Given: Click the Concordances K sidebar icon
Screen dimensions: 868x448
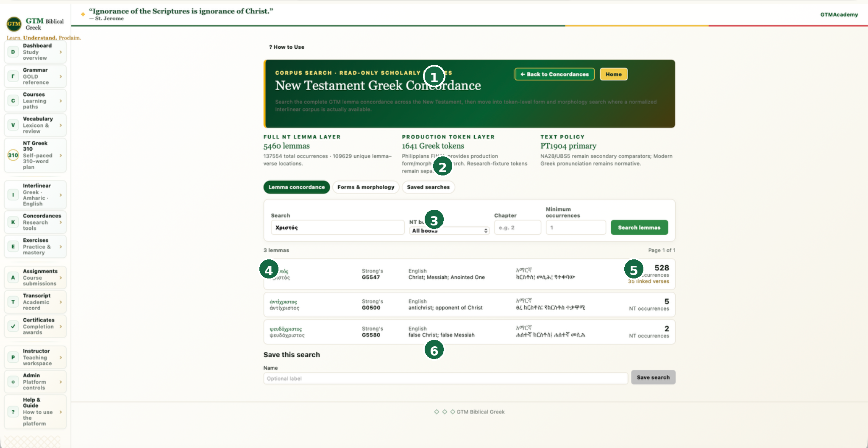Looking at the screenshot, I should (13, 222).
